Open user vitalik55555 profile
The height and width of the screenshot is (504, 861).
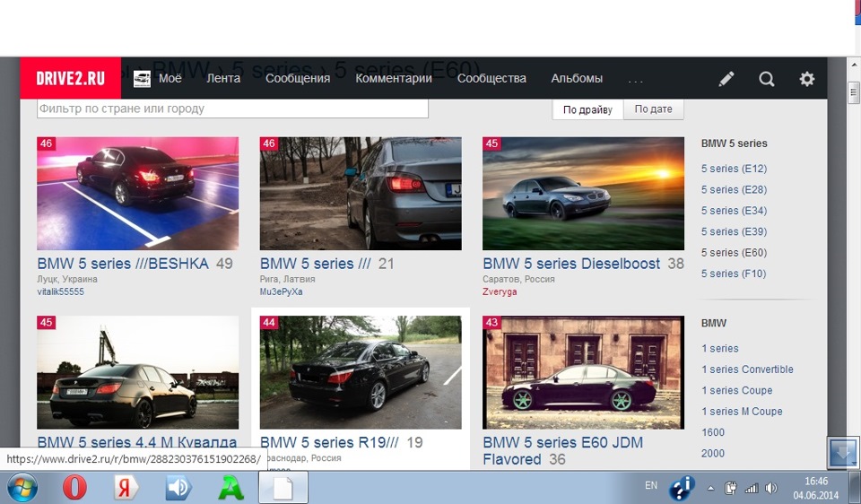[60, 291]
